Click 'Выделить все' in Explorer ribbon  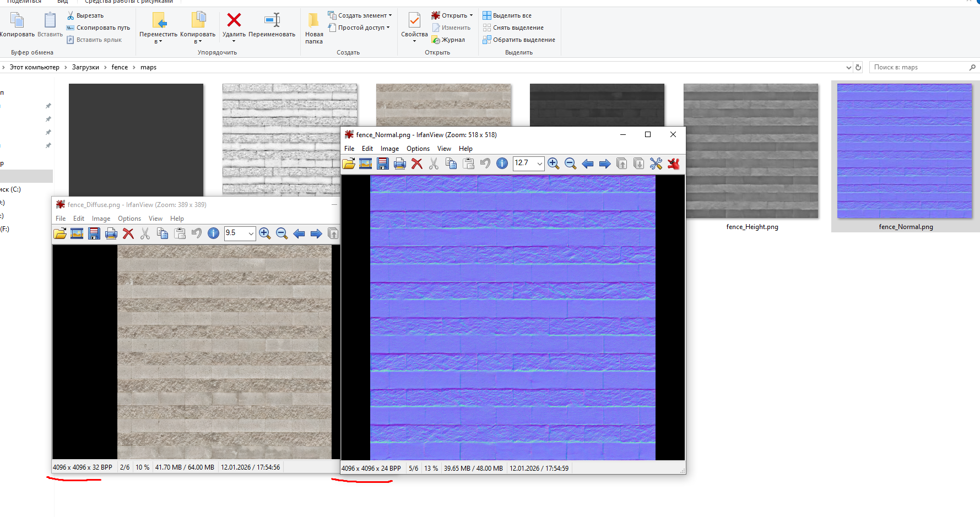[x=507, y=15]
